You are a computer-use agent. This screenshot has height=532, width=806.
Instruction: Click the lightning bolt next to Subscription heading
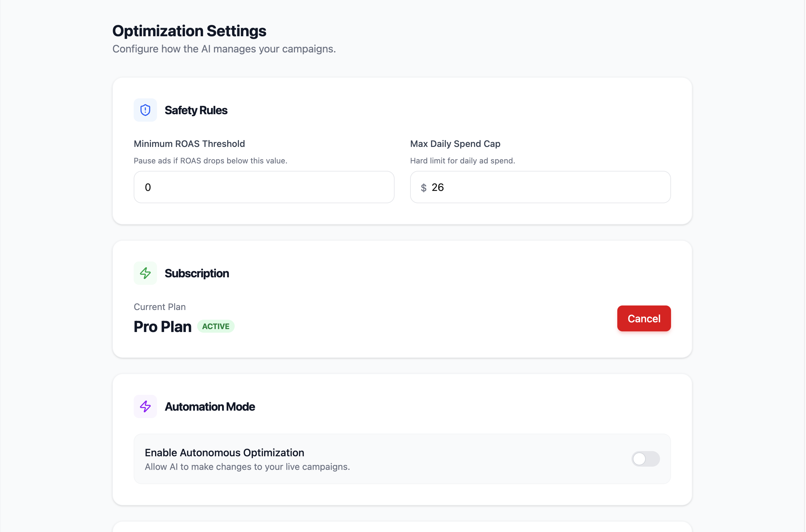click(145, 273)
